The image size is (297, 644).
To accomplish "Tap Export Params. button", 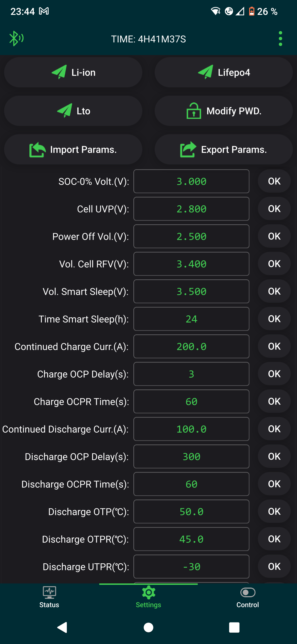I will (x=224, y=149).
